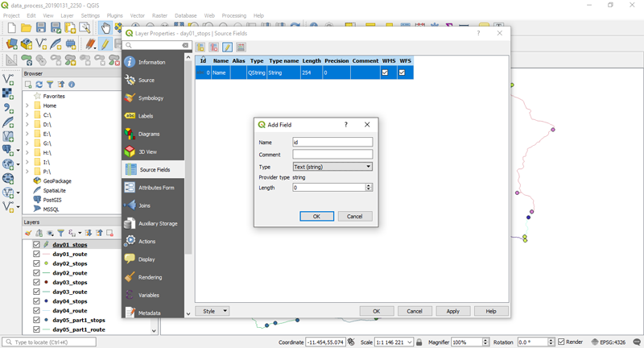Open the Type dropdown in Add Field
644x348 pixels.
tap(332, 167)
